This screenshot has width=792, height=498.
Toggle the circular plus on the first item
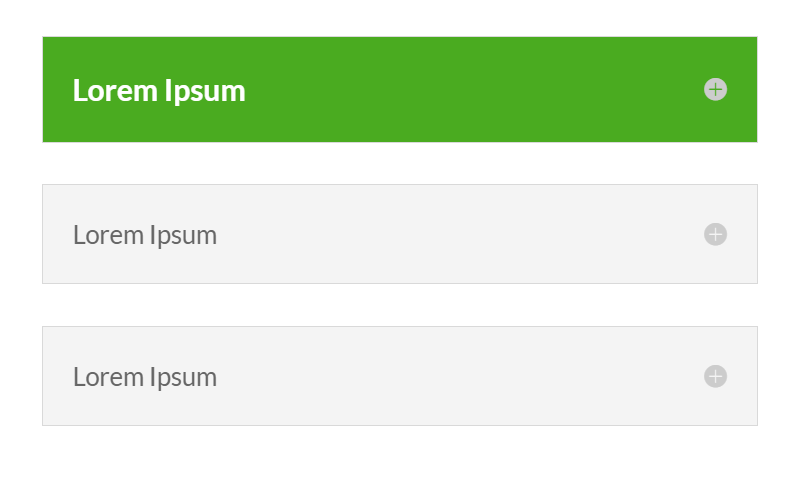point(715,89)
